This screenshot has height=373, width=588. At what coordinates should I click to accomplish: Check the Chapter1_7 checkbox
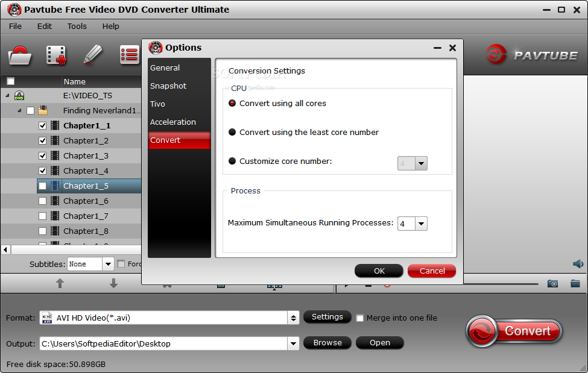42,216
